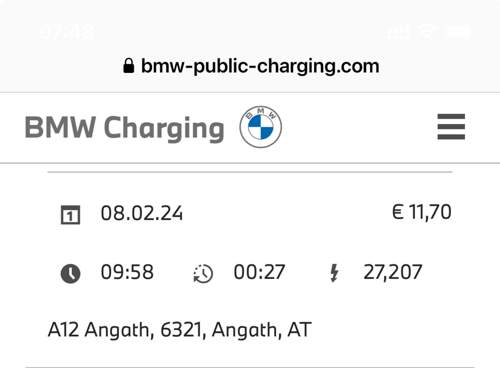The height and width of the screenshot is (368, 500).
Task: Click the € 11,70 session cost
Action: 422,212
